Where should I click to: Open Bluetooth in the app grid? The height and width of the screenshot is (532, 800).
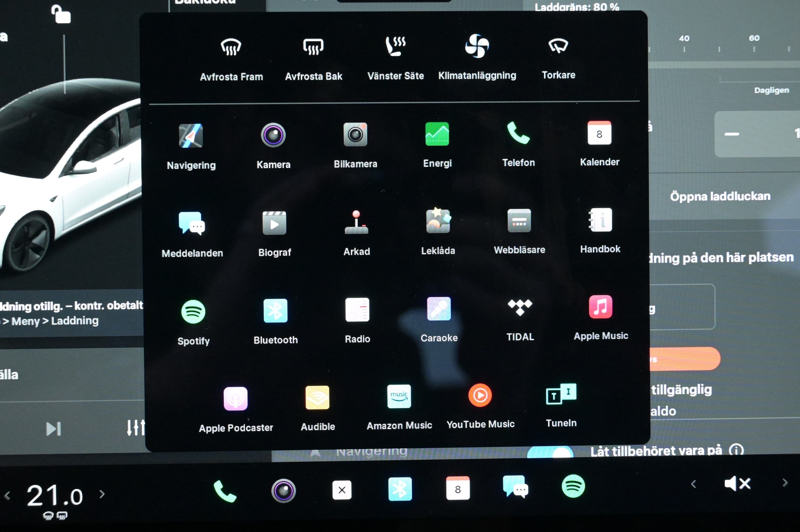(275, 322)
